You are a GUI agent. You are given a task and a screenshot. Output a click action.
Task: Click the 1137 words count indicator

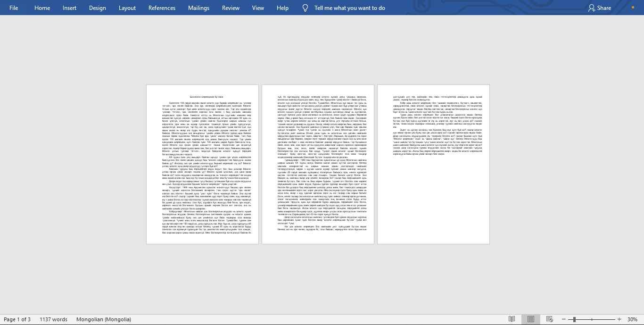click(x=53, y=319)
